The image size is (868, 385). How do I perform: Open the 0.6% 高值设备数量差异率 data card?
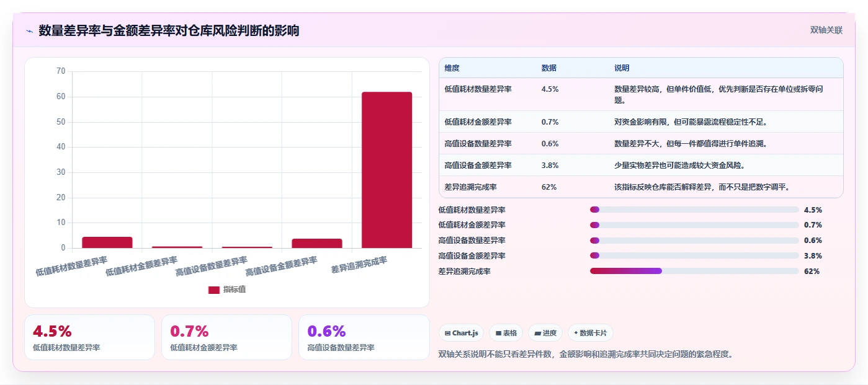point(364,337)
